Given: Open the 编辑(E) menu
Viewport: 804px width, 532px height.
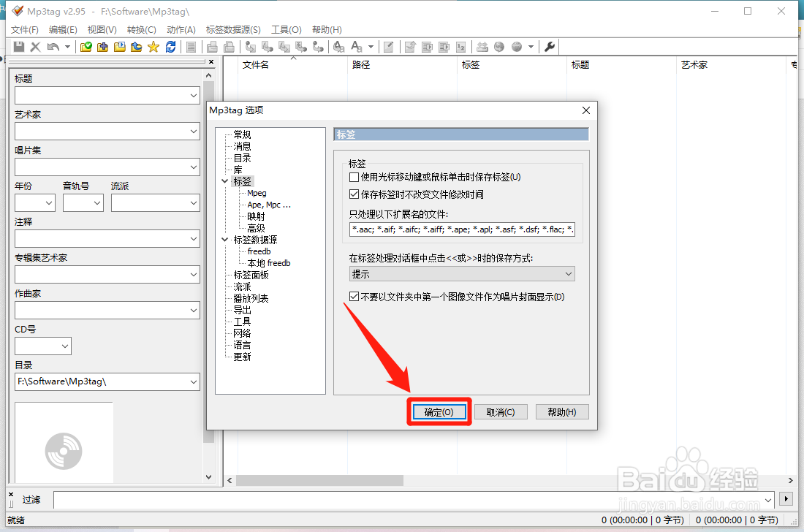Looking at the screenshot, I should tap(63, 30).
